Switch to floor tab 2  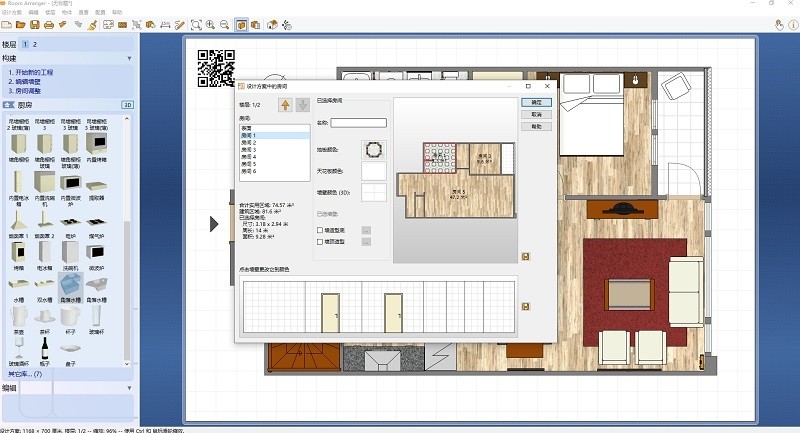35,45
